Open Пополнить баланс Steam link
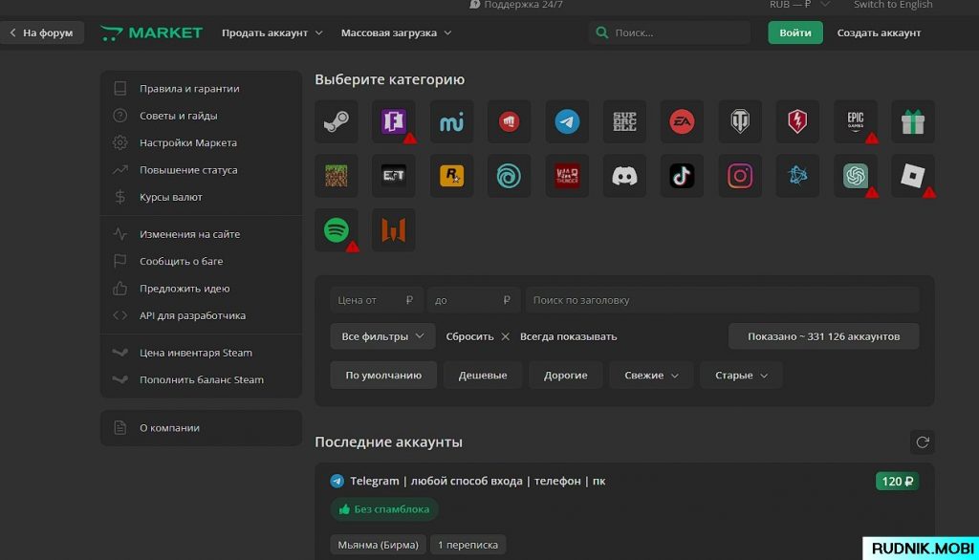 (202, 379)
